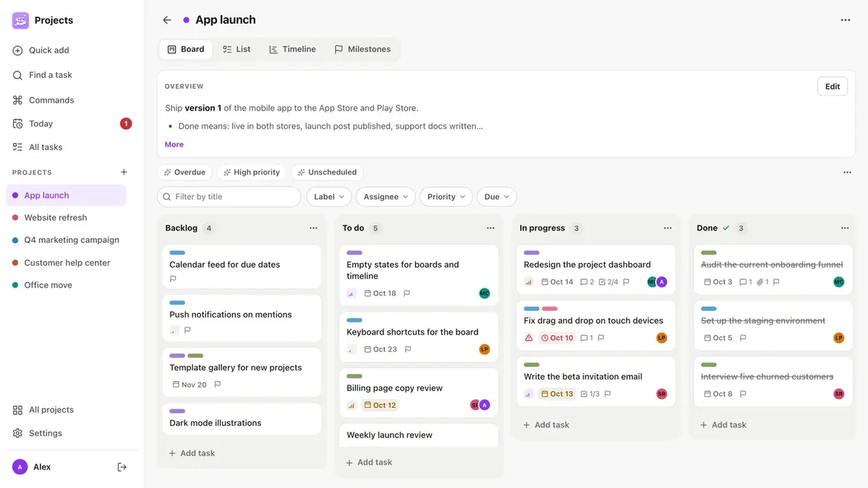
Task: Open the Assignee filter dropdown
Action: coord(386,197)
